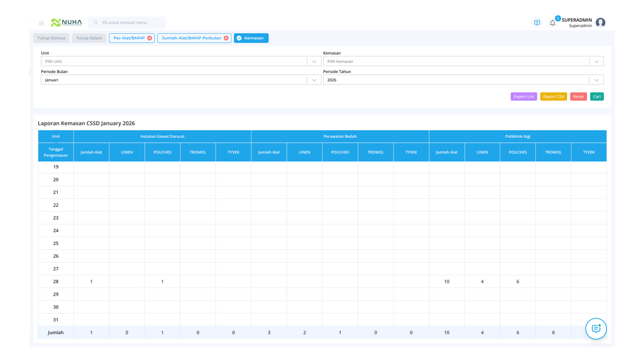Screen dimensions: 644x362
Task: Expand the Pilih Unit dropdown
Action: pos(181,62)
